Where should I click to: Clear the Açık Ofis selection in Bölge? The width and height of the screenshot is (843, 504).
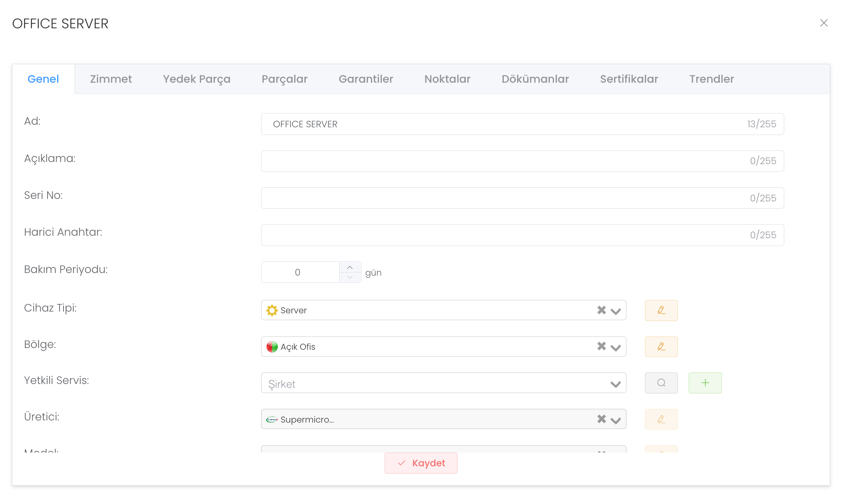click(x=601, y=346)
